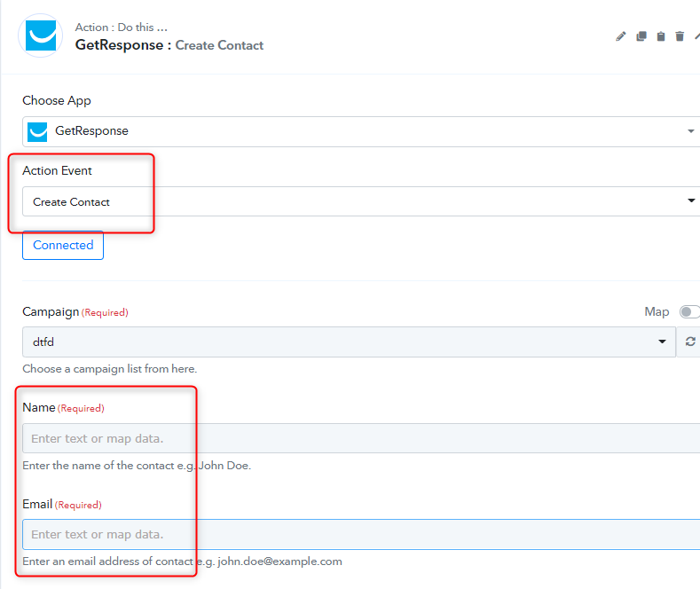This screenshot has width=700, height=589.
Task: Click the 'Action : Do this ...' text
Action: click(x=121, y=27)
